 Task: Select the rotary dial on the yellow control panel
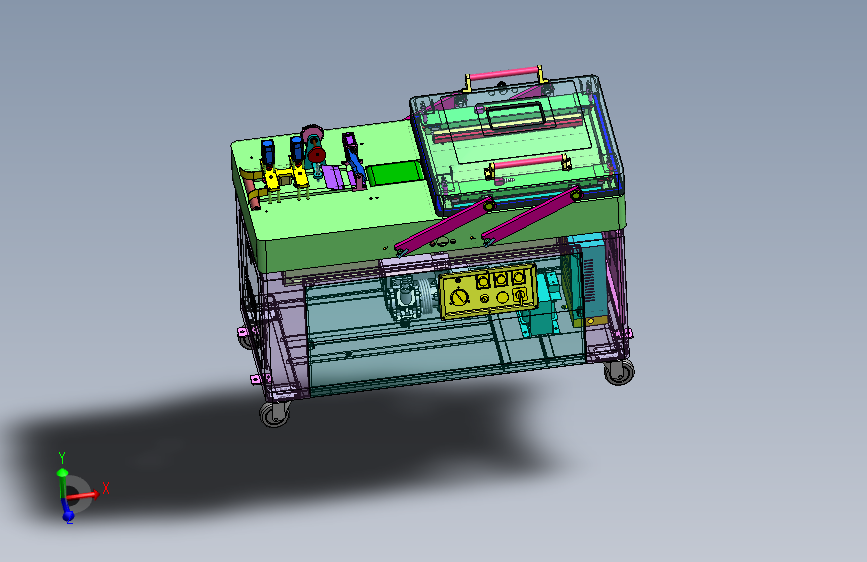(x=459, y=297)
